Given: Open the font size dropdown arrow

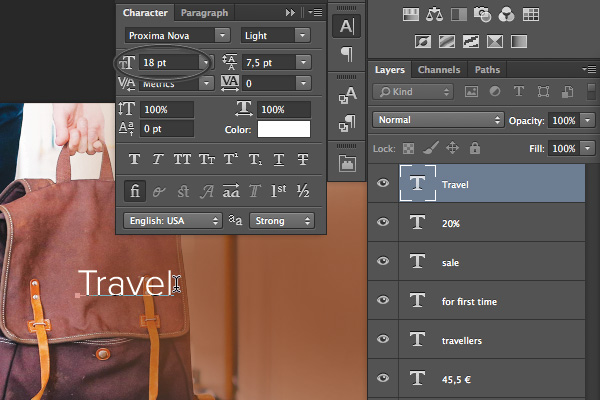Looking at the screenshot, I should coord(206,62).
